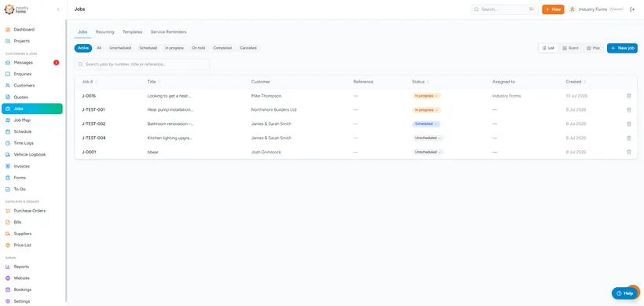Switch to the Service Reminders tab
Image resolution: width=644 pixels, height=306 pixels.
tap(168, 31)
